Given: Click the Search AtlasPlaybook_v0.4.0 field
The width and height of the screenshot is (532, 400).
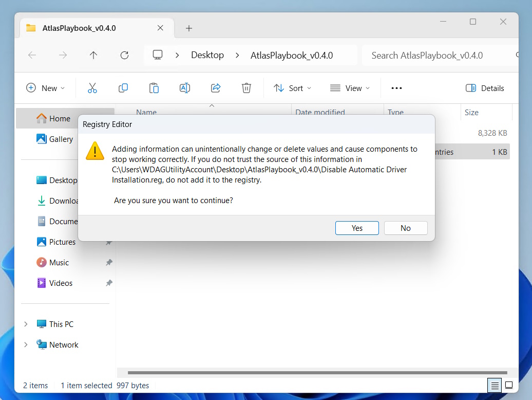Looking at the screenshot, I should point(436,56).
